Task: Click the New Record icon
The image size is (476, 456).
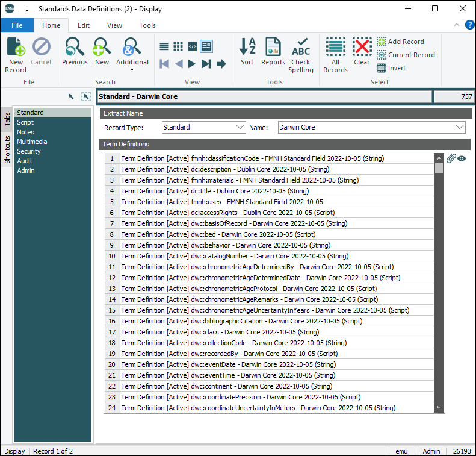Action: [x=16, y=48]
